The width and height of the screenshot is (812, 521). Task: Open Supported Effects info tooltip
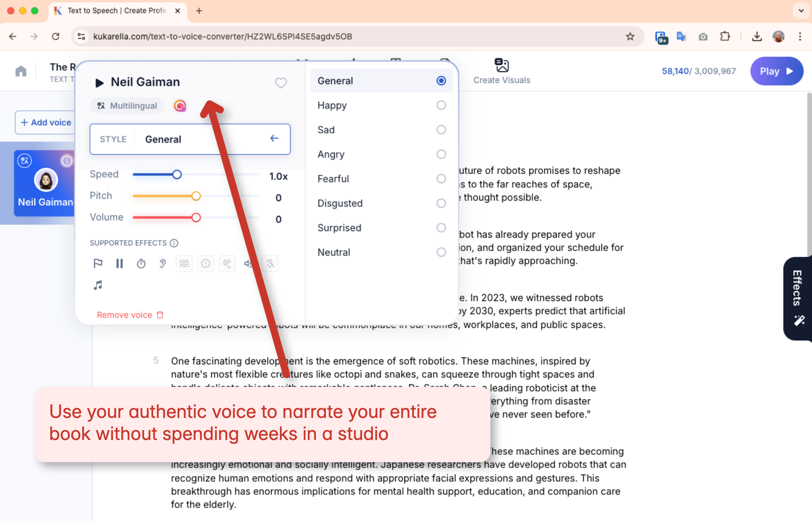click(174, 243)
